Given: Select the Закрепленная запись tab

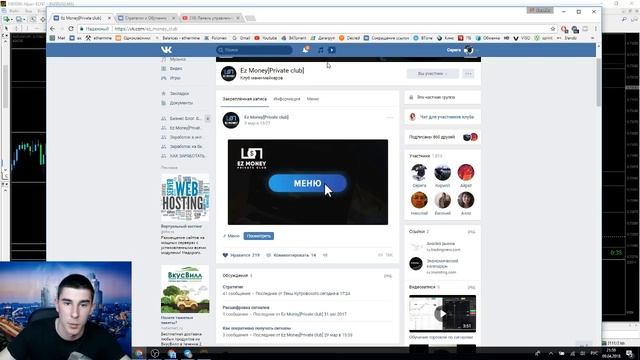Looking at the screenshot, I should click(244, 99).
